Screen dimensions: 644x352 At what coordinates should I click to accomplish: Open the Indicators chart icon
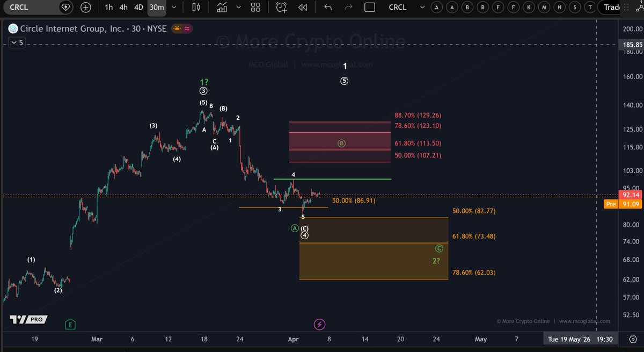pyautogui.click(x=222, y=8)
